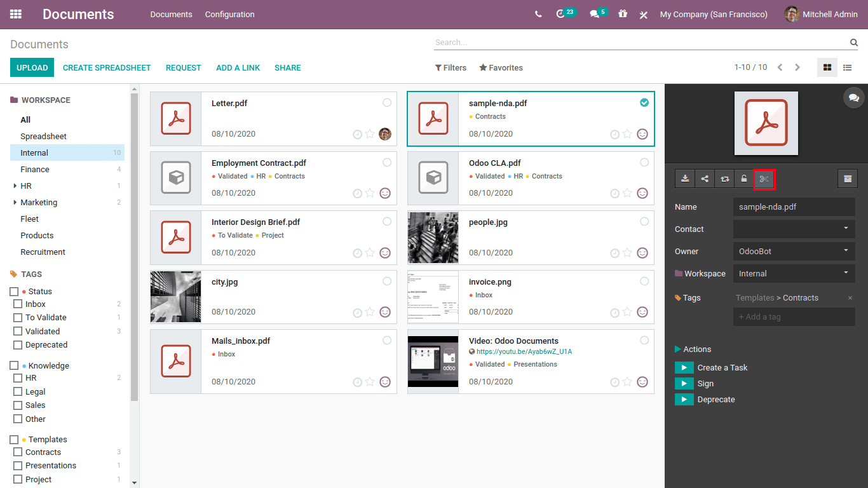Check the To Validate tag checkbox
The height and width of the screenshot is (488, 868).
18,318
